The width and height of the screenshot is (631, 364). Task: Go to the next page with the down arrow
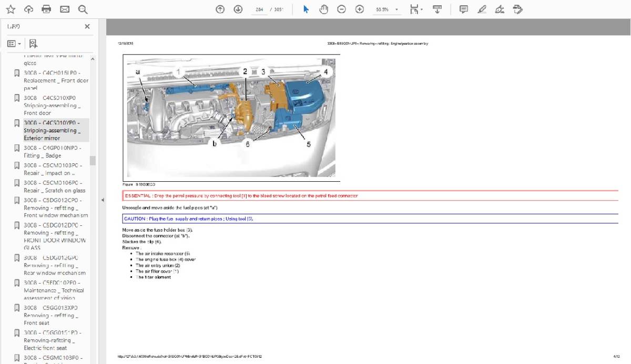click(x=238, y=9)
